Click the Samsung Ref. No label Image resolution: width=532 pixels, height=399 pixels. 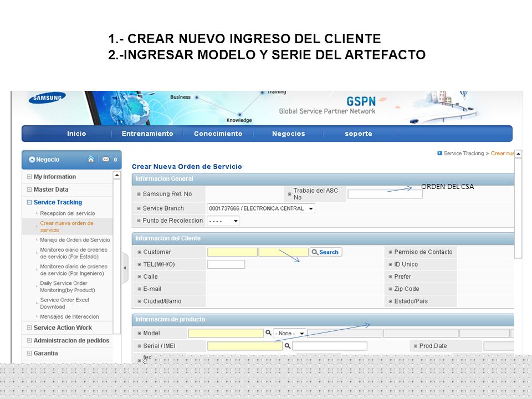(x=167, y=194)
